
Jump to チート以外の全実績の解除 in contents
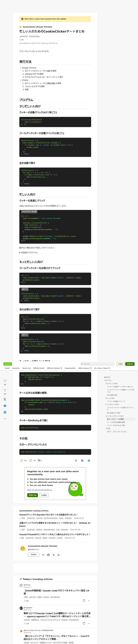[x=116, y=422]
